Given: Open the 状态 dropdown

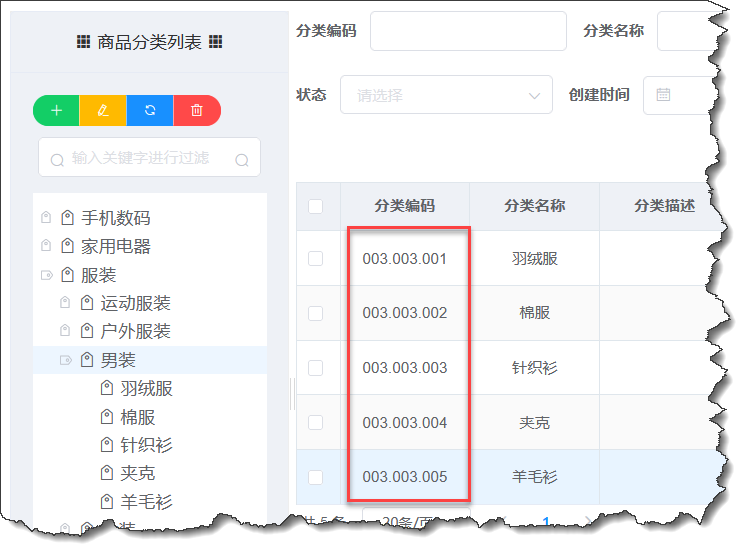Looking at the screenshot, I should pyautogui.click(x=446, y=95).
